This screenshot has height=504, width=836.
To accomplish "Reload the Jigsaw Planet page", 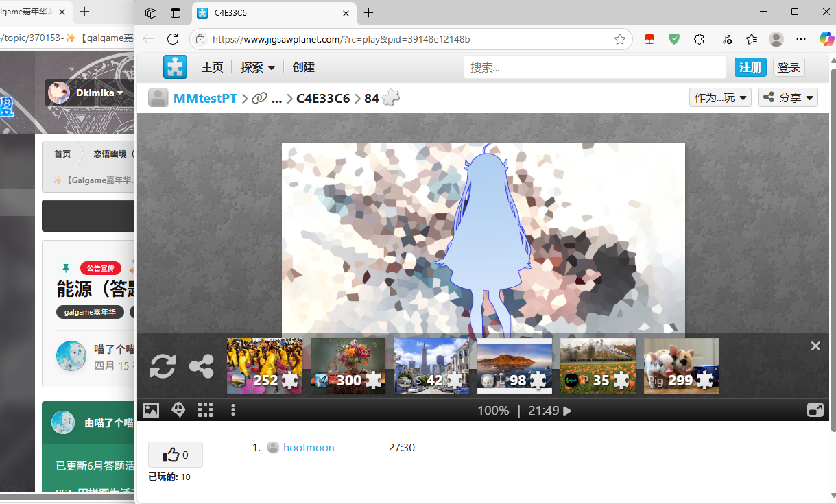I will (173, 39).
